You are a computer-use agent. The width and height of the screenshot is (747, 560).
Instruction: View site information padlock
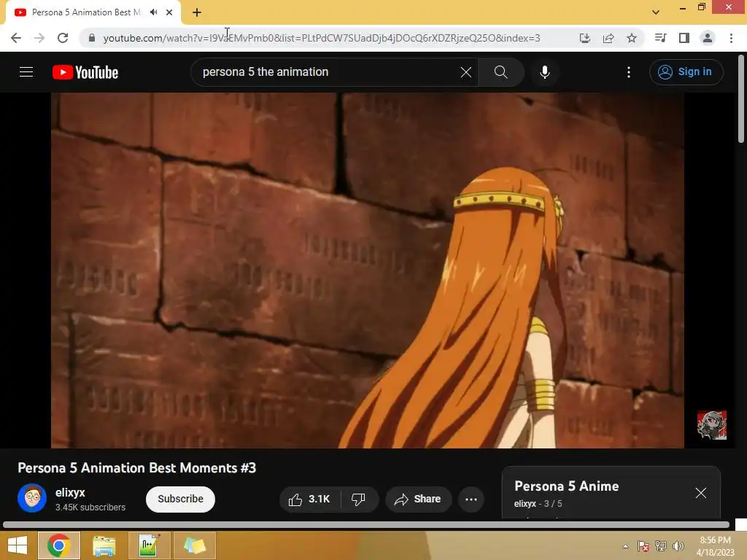click(92, 38)
